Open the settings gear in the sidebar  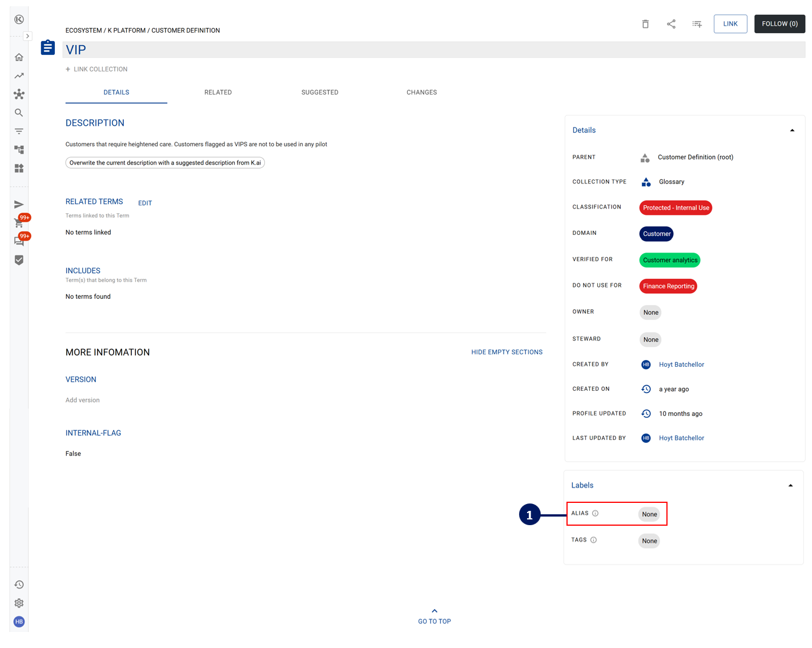[19, 603]
